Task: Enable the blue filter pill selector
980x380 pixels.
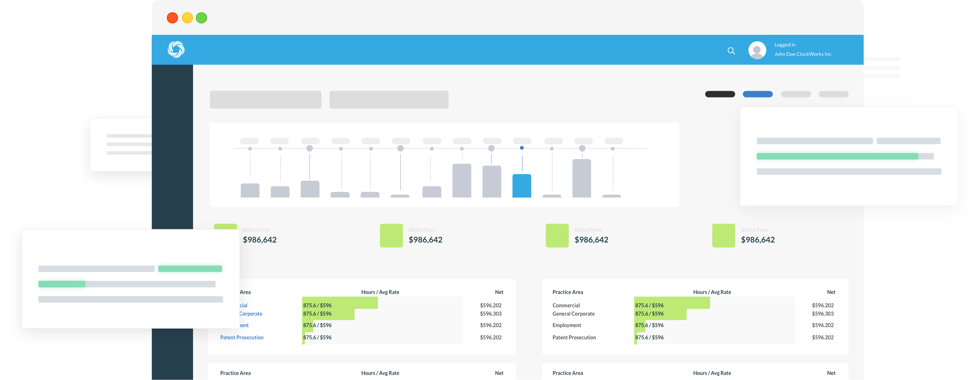Action: coord(758,94)
